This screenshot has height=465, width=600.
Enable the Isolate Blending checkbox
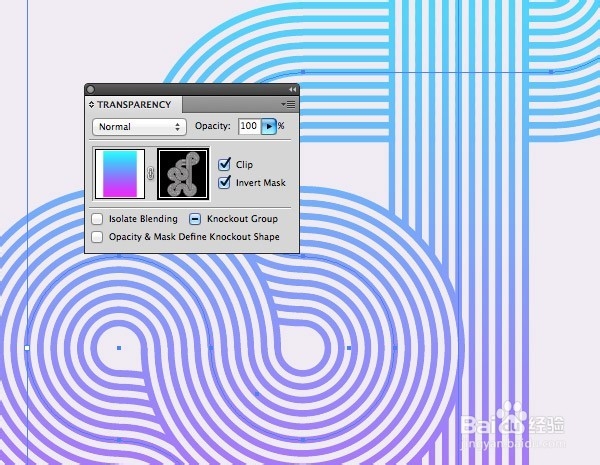point(97,219)
